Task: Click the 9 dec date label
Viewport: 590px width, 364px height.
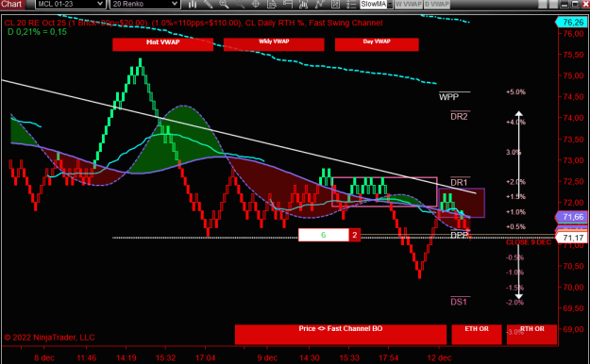Action: pos(267,358)
